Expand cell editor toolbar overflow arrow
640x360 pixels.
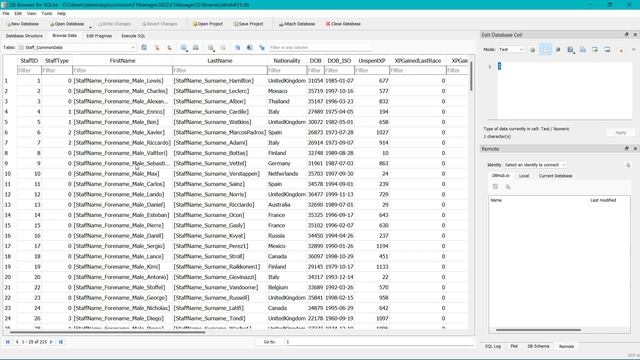click(x=634, y=49)
